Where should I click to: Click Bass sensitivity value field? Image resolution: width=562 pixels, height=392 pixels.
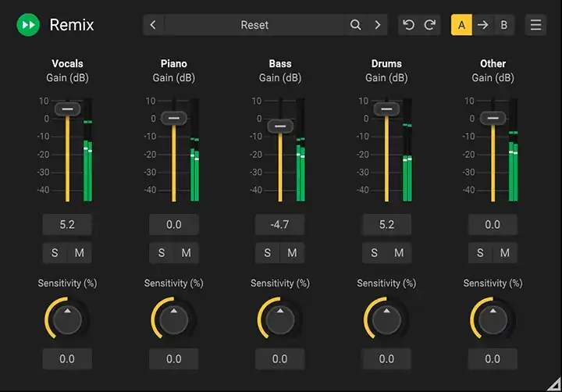click(x=280, y=358)
